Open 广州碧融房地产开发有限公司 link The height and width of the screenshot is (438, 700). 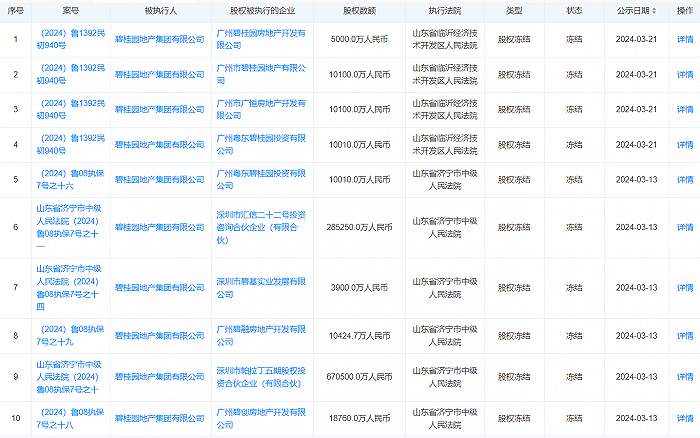(x=261, y=336)
